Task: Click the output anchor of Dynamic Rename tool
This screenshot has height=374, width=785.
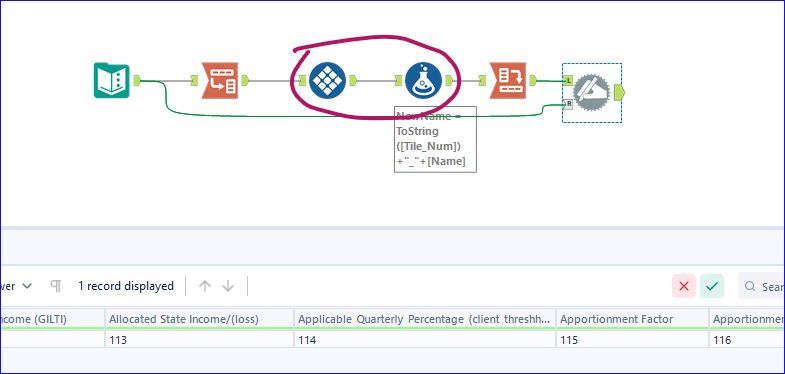Action: 619,92
